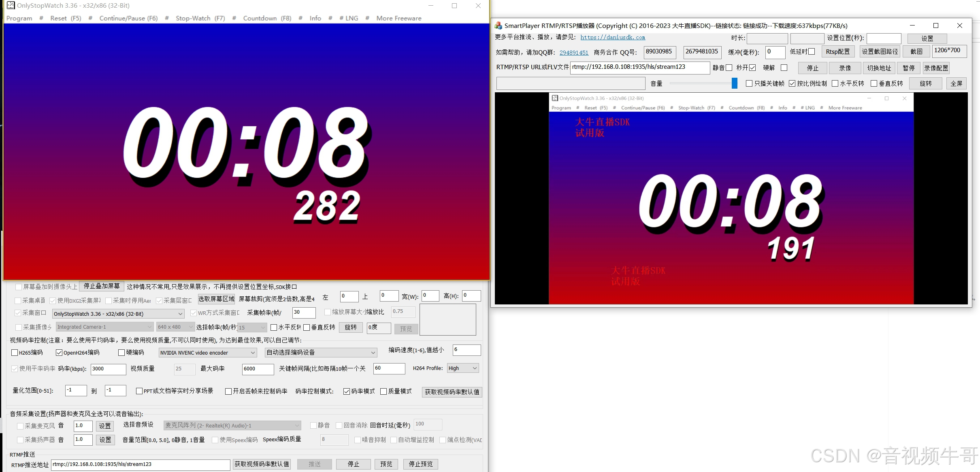980x472 pixels.
Task: Uncheck the OpenH264编码 checkbox
Action: [59, 353]
